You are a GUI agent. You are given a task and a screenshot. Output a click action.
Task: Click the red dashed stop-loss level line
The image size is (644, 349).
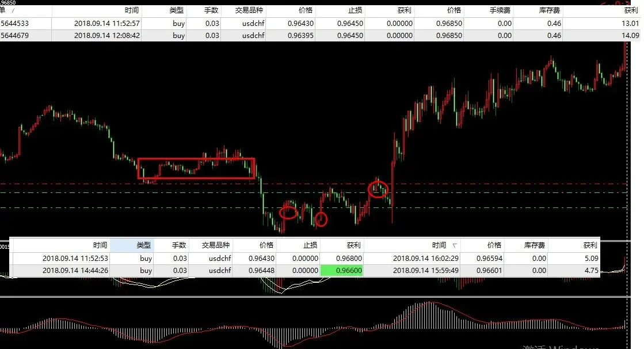click(x=314, y=184)
